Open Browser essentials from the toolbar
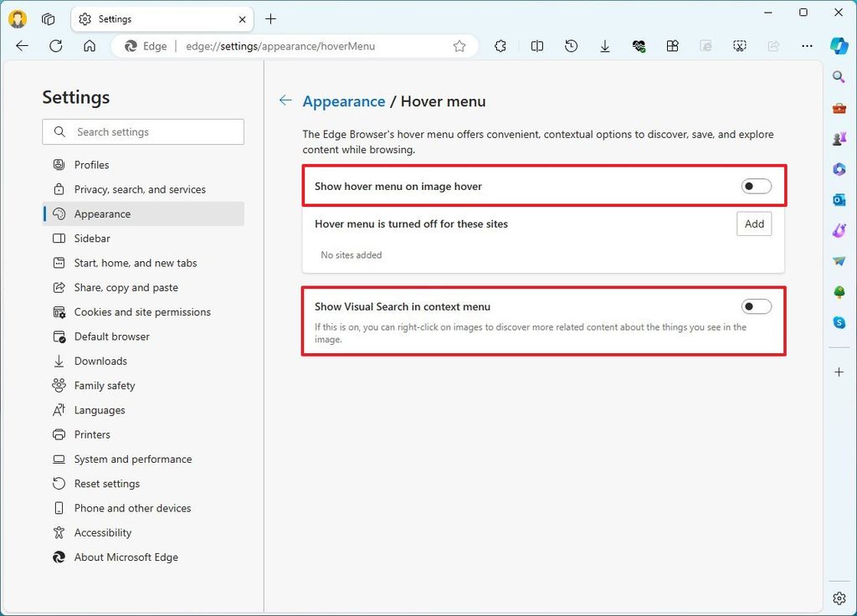Screen dimensions: 857x616 click(x=639, y=46)
